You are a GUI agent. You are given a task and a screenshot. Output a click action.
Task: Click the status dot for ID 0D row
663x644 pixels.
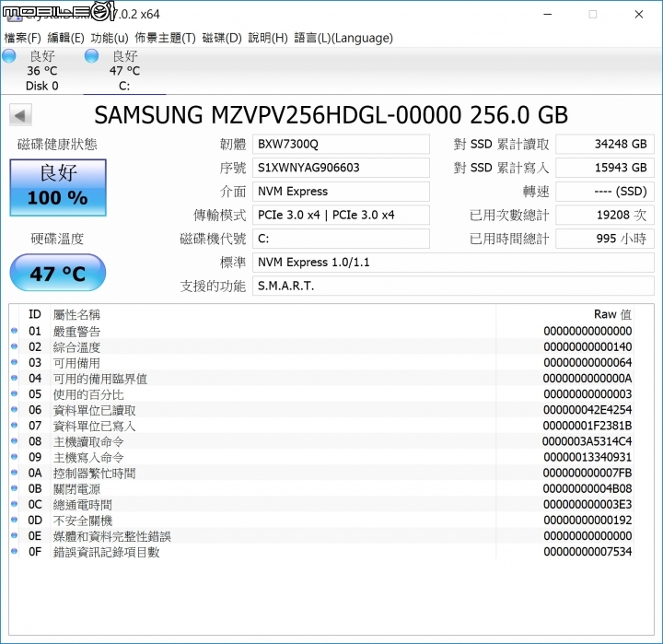click(14, 520)
